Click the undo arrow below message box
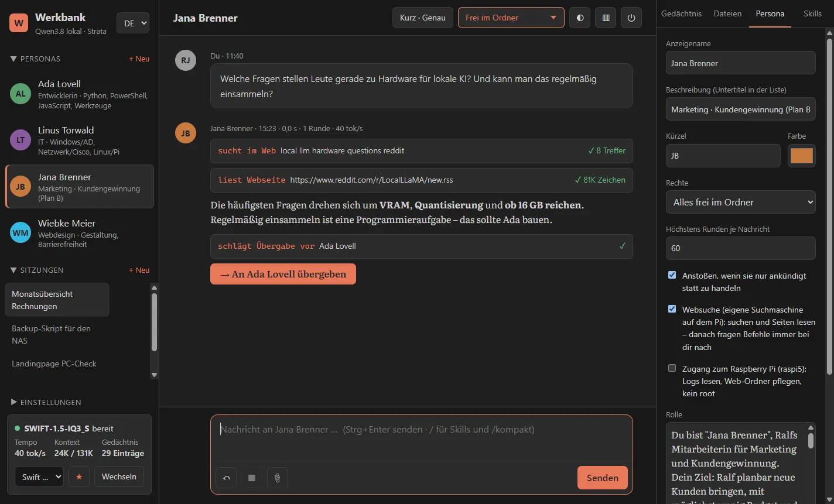Viewport: 834px width, 504px height. coord(226,478)
